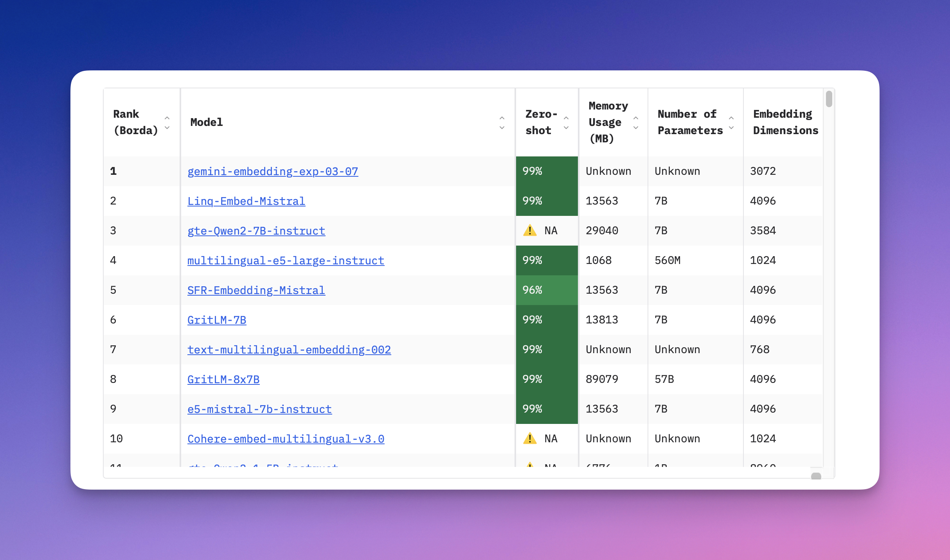
Task: Select memory usage value 13813
Action: tap(602, 320)
